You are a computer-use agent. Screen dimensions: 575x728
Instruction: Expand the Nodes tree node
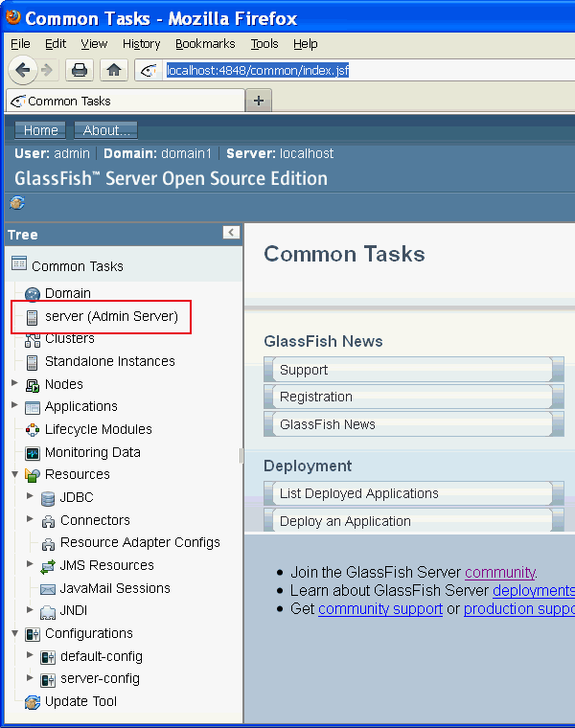14,383
